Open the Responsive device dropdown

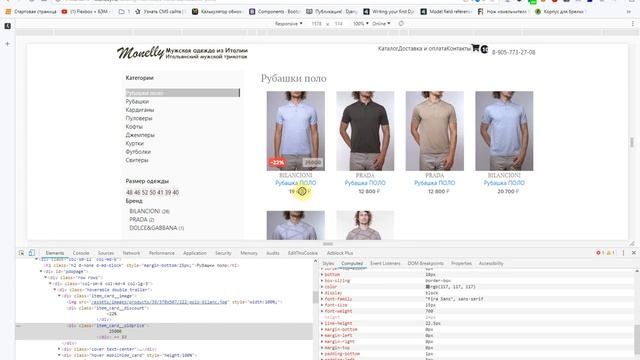[289, 24]
